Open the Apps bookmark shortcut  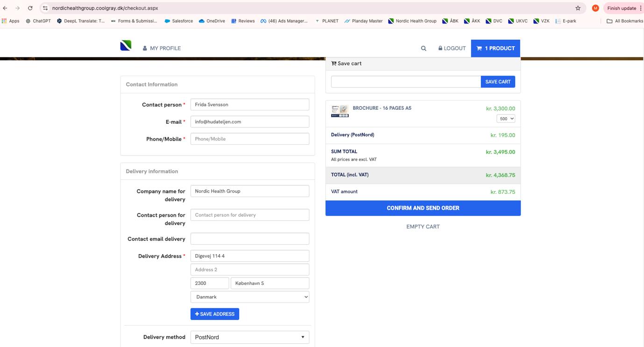coord(11,21)
